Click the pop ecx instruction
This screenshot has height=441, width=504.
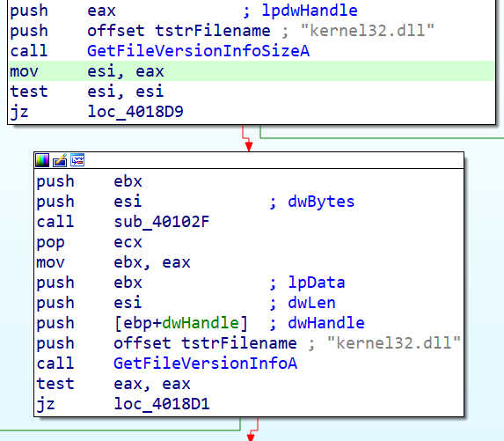point(89,242)
